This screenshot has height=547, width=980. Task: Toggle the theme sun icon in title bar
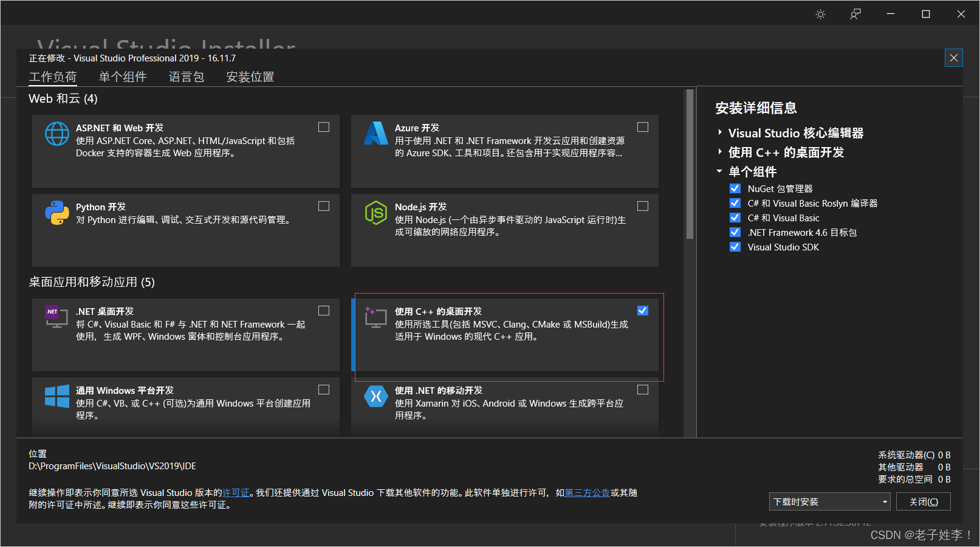tap(821, 14)
